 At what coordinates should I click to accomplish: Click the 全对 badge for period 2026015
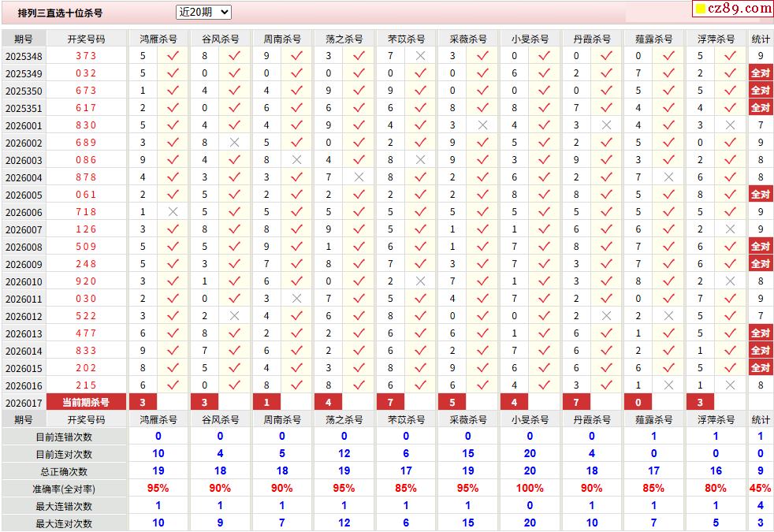tap(760, 368)
